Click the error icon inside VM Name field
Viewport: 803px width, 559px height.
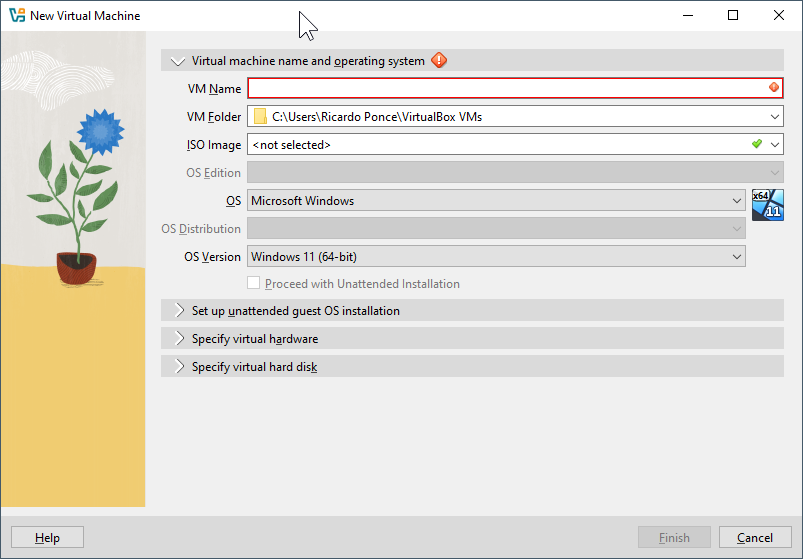tap(774, 88)
